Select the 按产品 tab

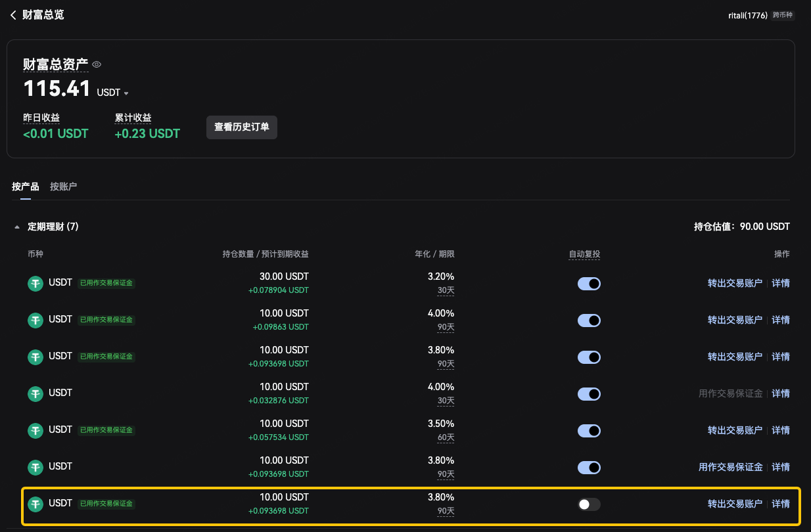pyautogui.click(x=25, y=187)
